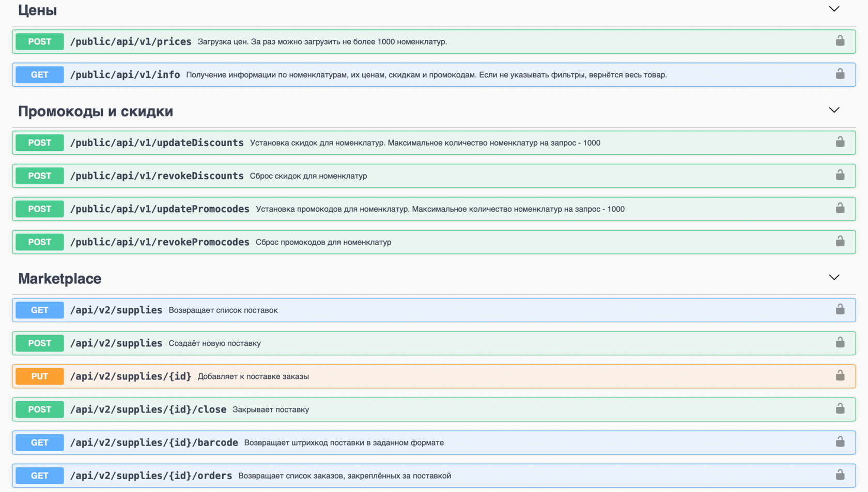This screenshot has width=868, height=492.
Task: Click lock icon for updateDiscounts endpoint
Action: pyautogui.click(x=840, y=142)
